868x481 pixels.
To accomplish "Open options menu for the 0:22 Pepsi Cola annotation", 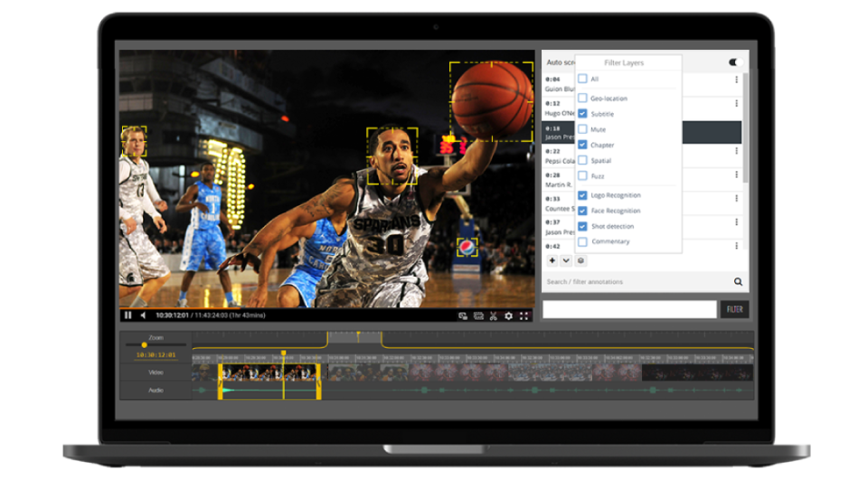I will 736,151.
